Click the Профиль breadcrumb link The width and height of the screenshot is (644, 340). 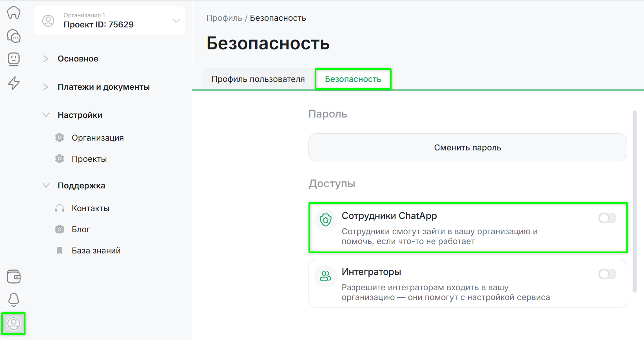click(x=224, y=18)
